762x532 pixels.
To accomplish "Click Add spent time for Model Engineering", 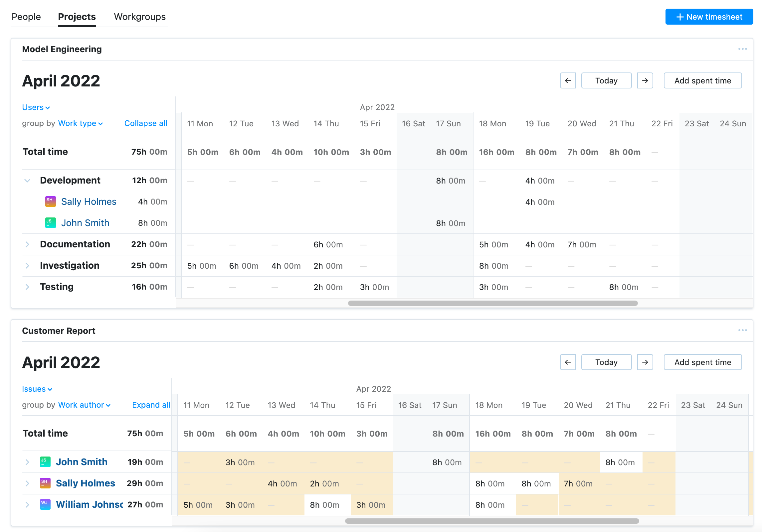I will click(702, 80).
